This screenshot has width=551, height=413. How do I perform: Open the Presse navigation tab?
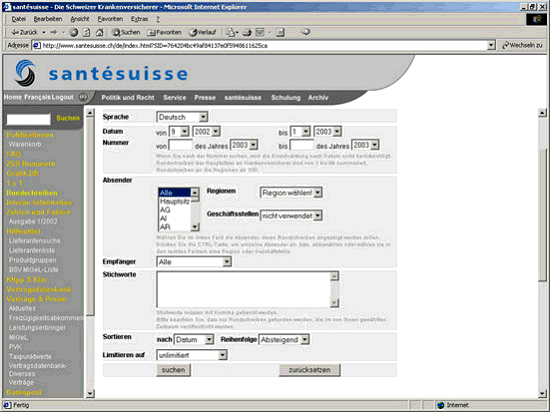[205, 97]
